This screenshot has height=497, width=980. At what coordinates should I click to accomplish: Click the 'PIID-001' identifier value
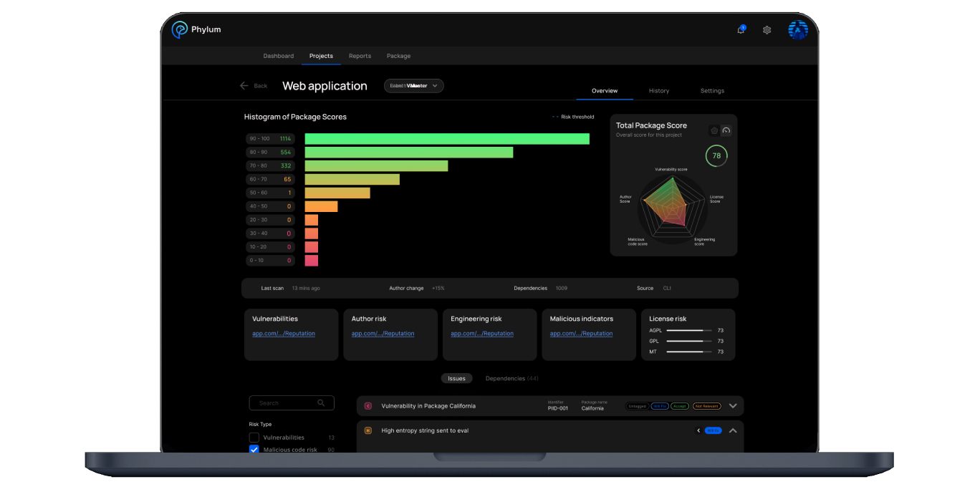(x=558, y=409)
